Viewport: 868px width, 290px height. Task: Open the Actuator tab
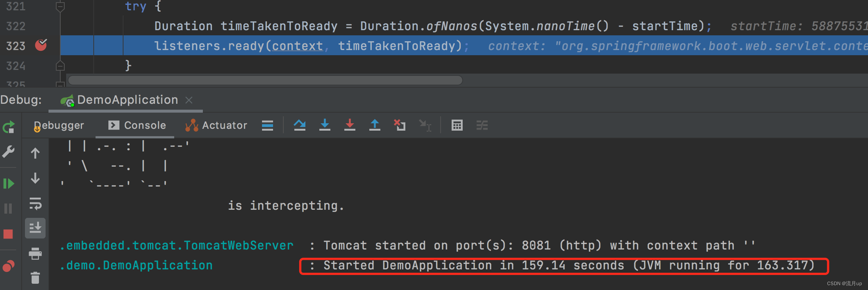point(216,125)
